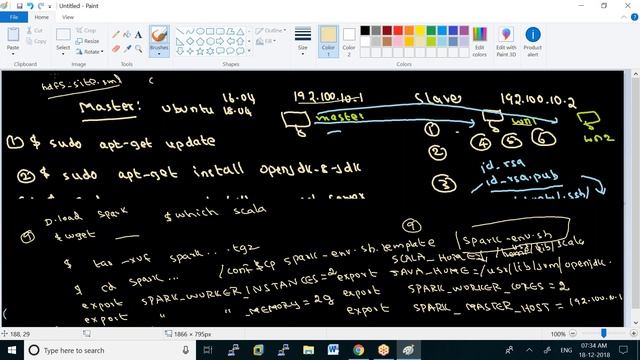Select Color 2 background box
The height and width of the screenshot is (360, 640).
(x=349, y=42)
